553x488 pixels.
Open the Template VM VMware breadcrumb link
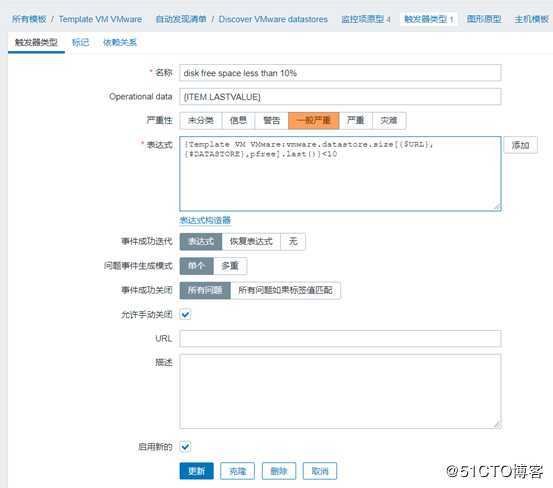click(101, 19)
